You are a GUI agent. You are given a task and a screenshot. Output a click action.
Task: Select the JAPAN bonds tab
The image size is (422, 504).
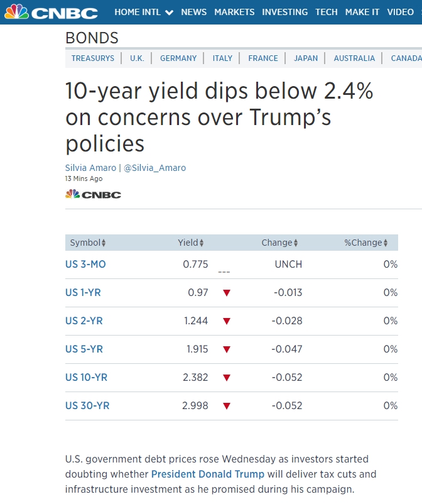(306, 58)
